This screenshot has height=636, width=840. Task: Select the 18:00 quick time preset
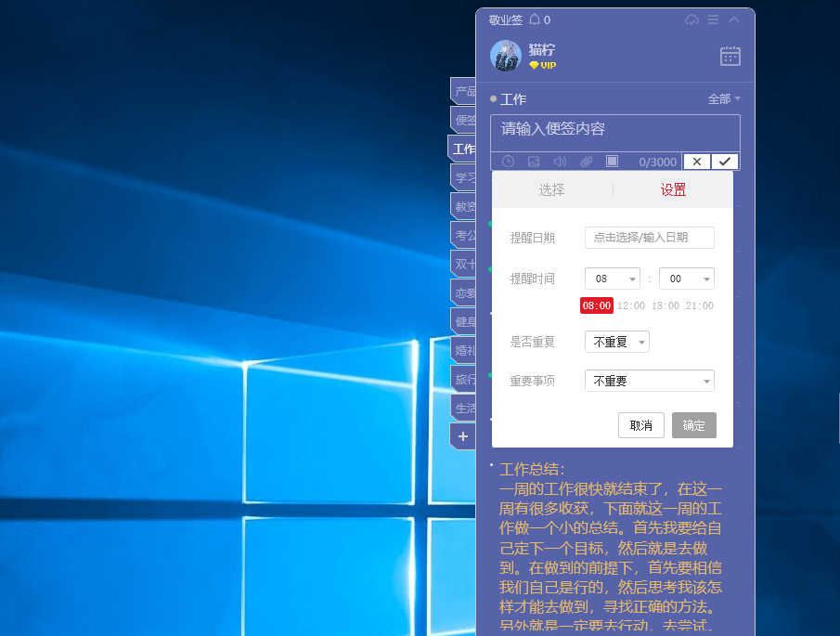[x=666, y=306]
